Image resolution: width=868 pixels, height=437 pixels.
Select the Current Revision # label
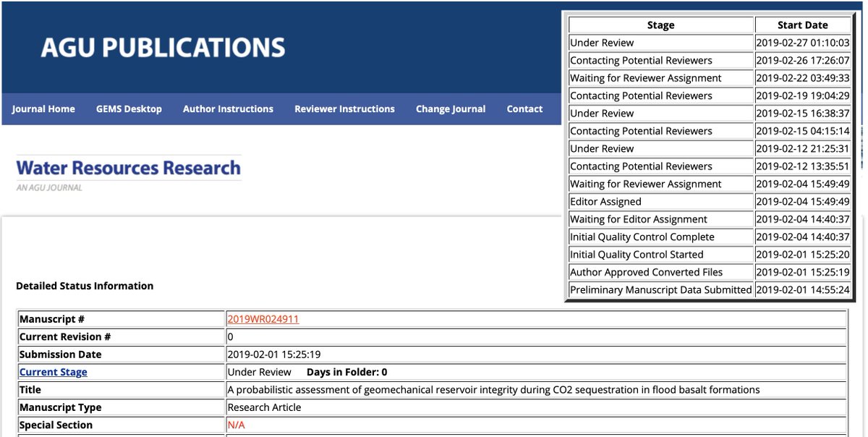(65, 337)
